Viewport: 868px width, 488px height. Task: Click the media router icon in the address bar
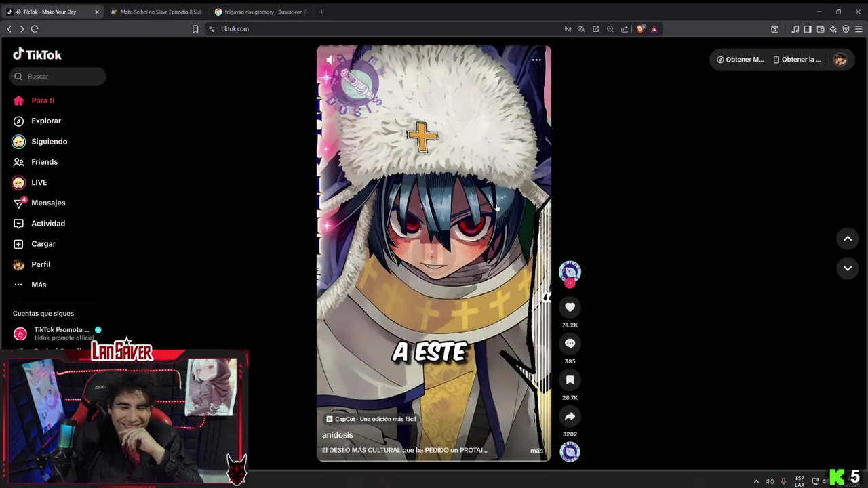(x=568, y=29)
